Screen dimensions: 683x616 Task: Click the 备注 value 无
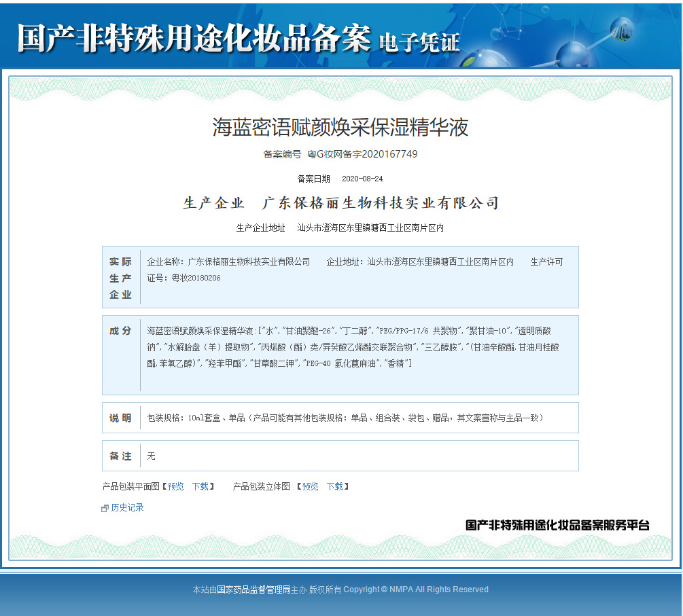[x=151, y=456]
